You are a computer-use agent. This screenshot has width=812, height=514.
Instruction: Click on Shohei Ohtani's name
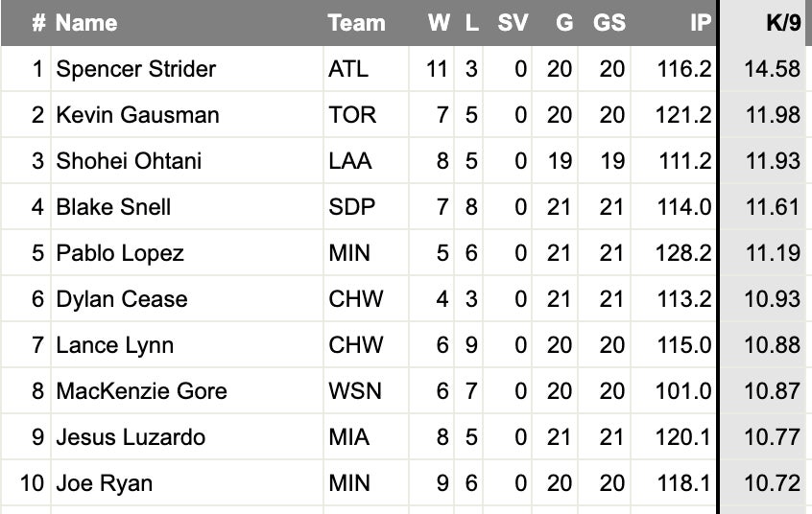(129, 161)
